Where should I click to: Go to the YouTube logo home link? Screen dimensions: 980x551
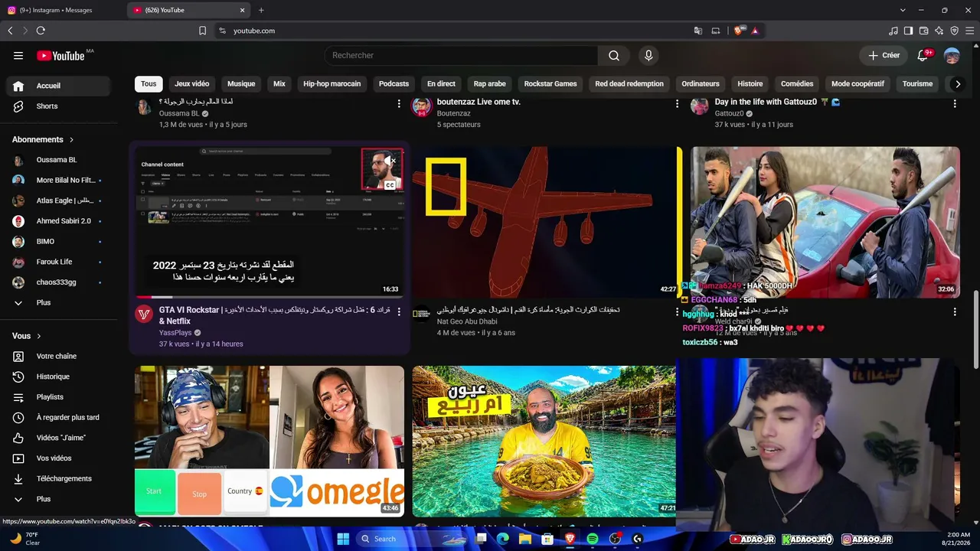click(60, 55)
